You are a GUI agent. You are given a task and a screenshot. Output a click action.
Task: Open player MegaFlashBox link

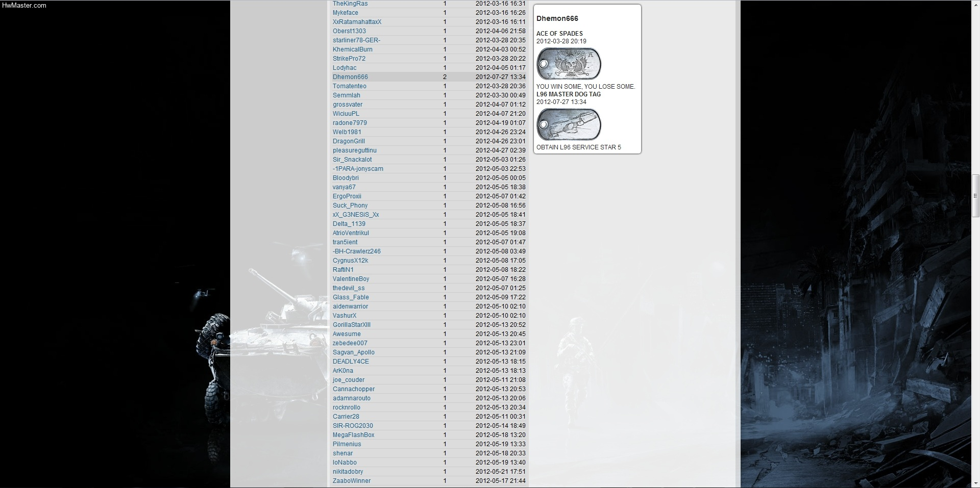pos(354,435)
